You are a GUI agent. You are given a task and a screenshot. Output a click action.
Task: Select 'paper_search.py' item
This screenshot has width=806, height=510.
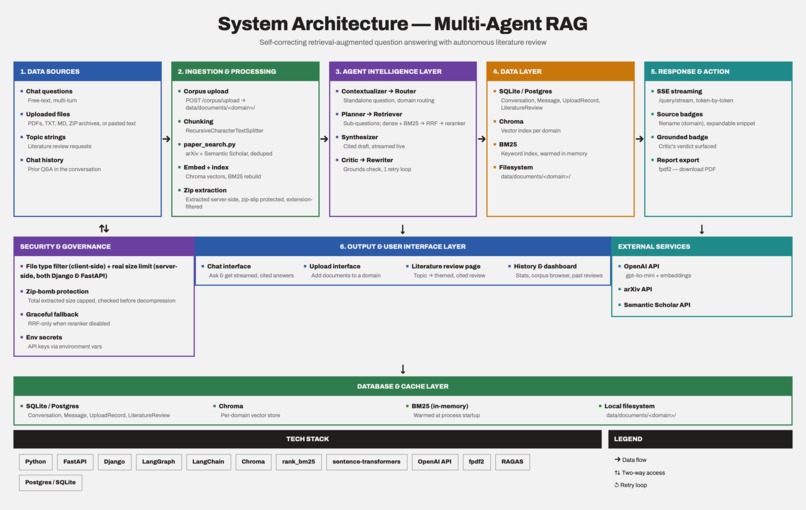tap(210, 144)
